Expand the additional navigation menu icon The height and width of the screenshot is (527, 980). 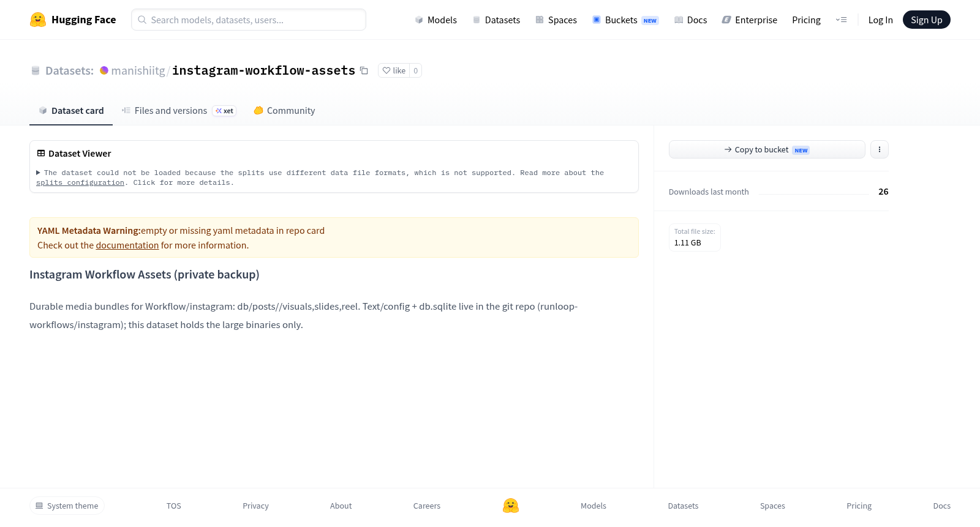tap(841, 20)
